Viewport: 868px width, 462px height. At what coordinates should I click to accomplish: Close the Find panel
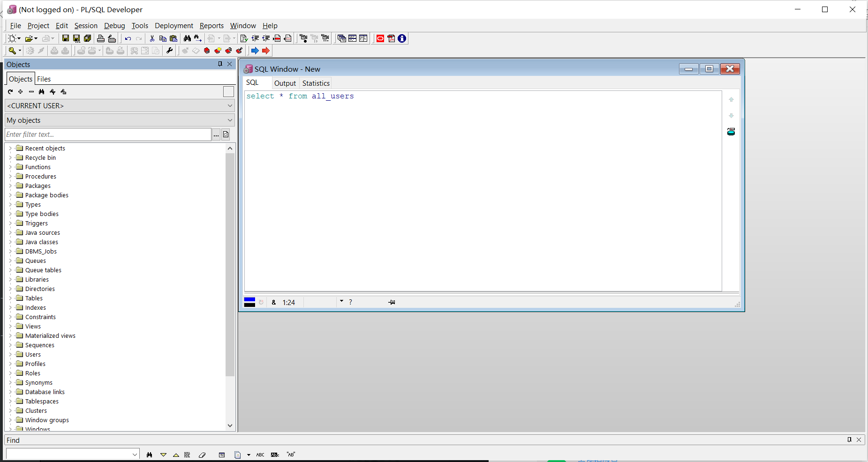point(859,440)
